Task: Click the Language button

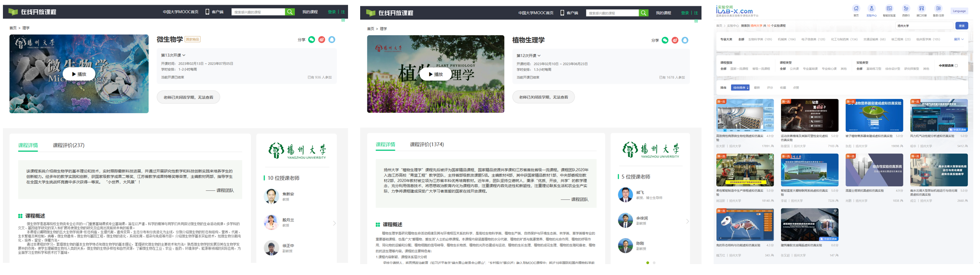Action: pos(959,11)
